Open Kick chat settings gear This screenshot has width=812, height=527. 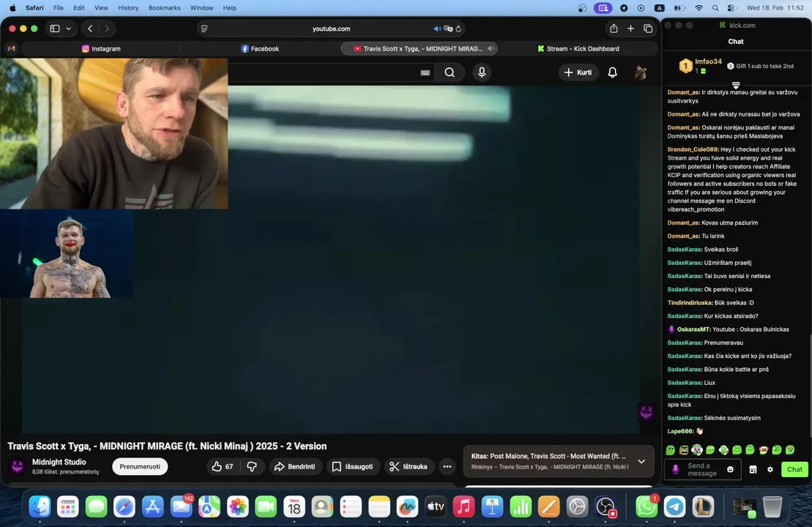(x=770, y=469)
